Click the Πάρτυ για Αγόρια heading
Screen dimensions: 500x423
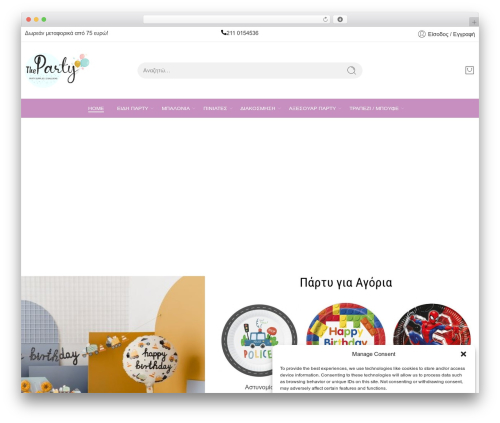[346, 283]
